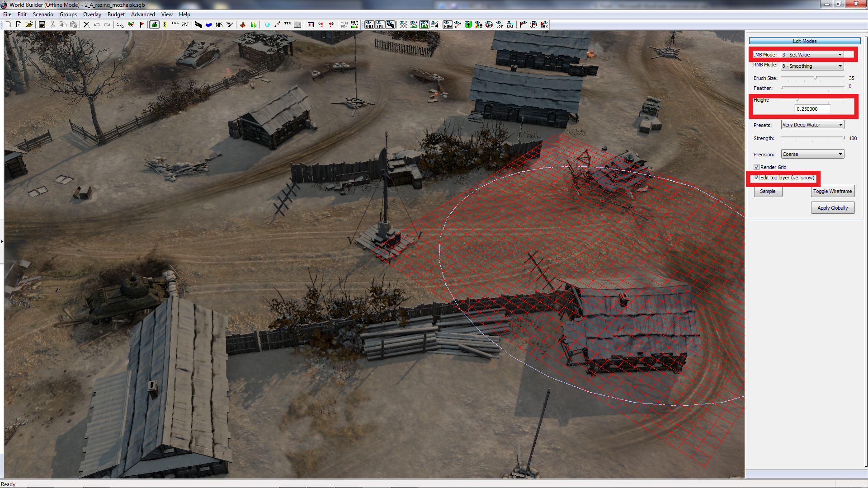This screenshot has height=488, width=868.
Task: Toggle RNG range visibility overlay
Action: point(489,24)
